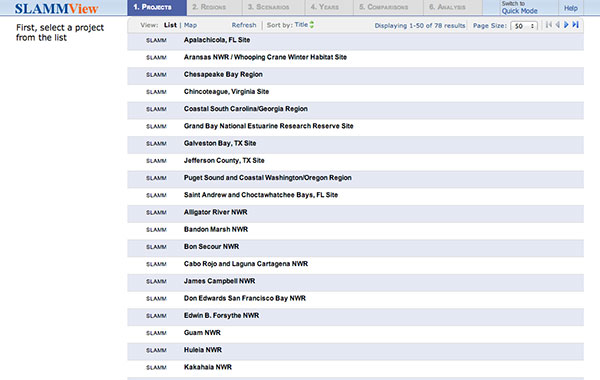Select Huleia NWR project
This screenshot has height=380, width=600.
pyautogui.click(x=203, y=350)
